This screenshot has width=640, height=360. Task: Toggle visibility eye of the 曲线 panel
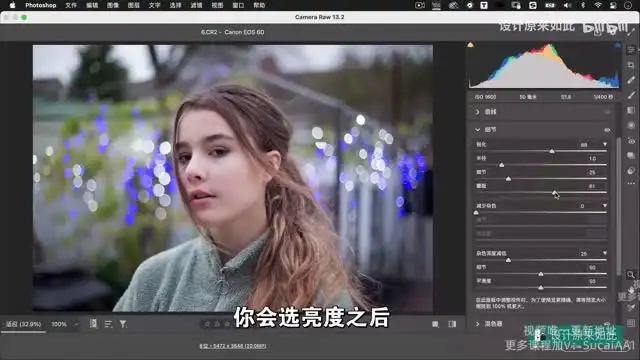(x=607, y=112)
